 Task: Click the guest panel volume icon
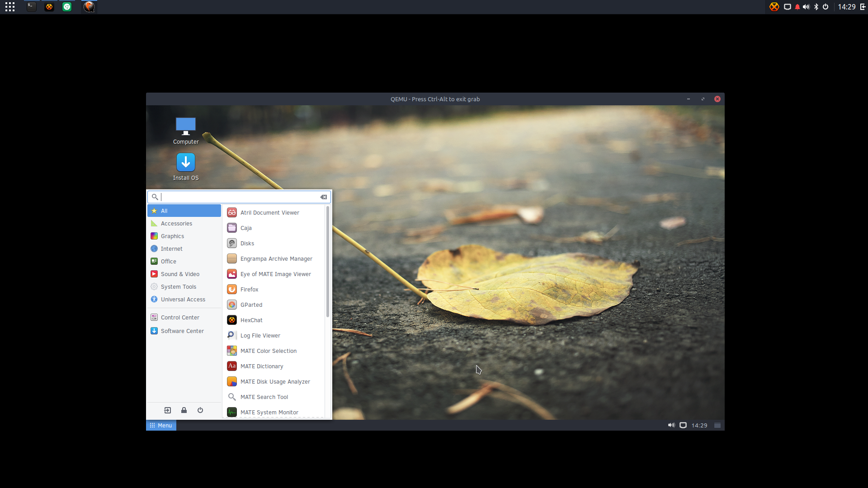671,425
